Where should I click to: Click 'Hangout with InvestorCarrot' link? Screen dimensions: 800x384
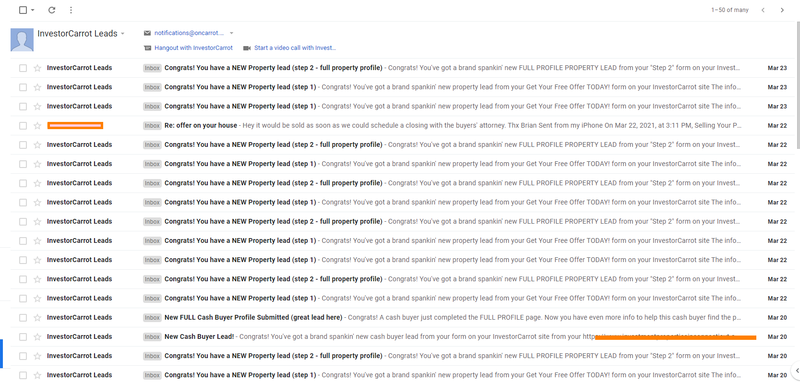tap(193, 48)
